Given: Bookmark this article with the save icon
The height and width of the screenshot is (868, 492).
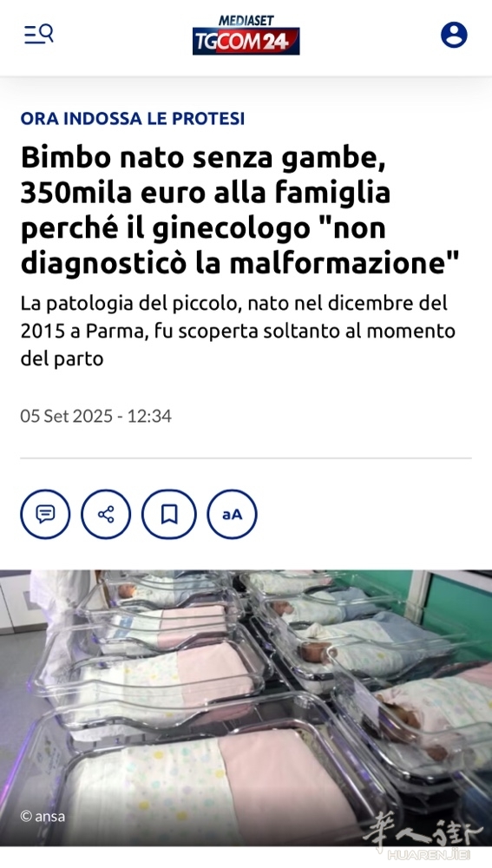Looking at the screenshot, I should [x=169, y=514].
